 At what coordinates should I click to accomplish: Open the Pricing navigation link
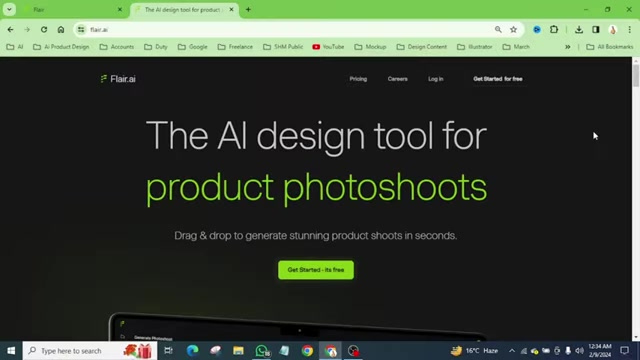pos(358,79)
